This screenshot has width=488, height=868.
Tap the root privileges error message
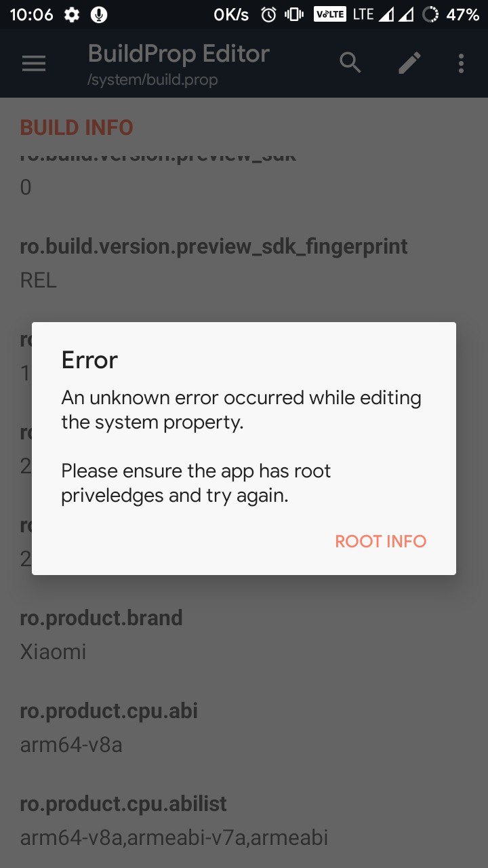tap(196, 483)
